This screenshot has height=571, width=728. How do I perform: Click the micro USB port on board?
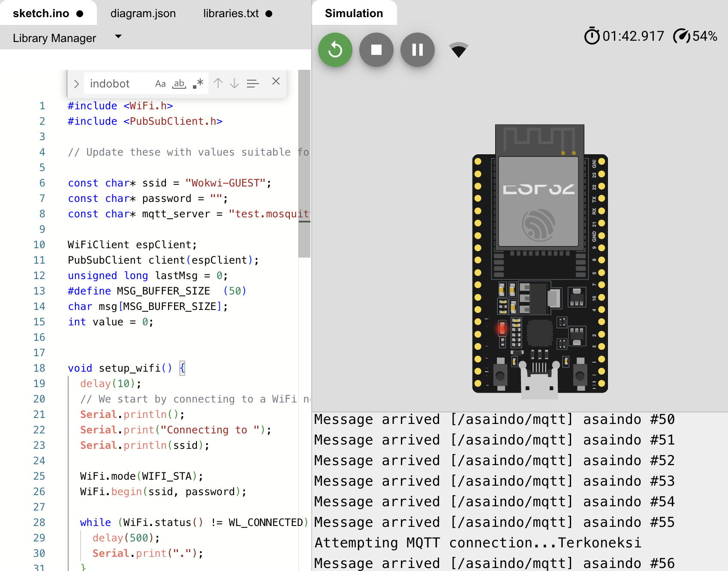coord(539,382)
